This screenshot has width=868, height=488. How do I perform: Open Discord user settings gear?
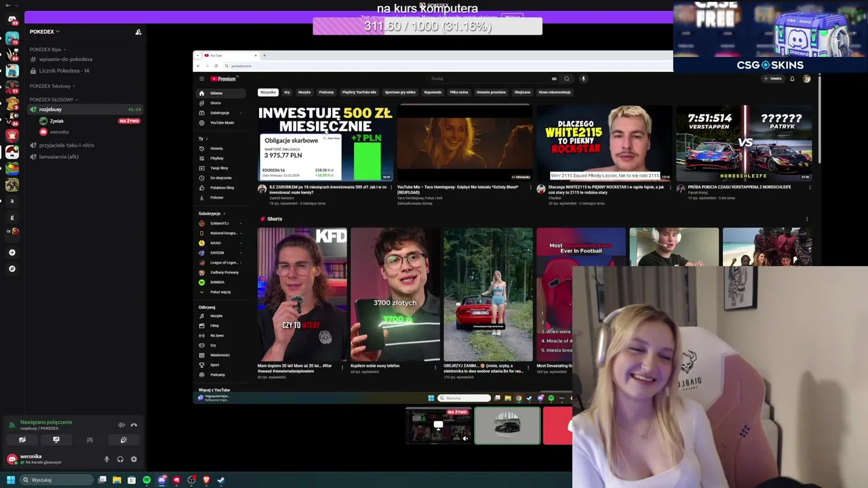pyautogui.click(x=134, y=459)
